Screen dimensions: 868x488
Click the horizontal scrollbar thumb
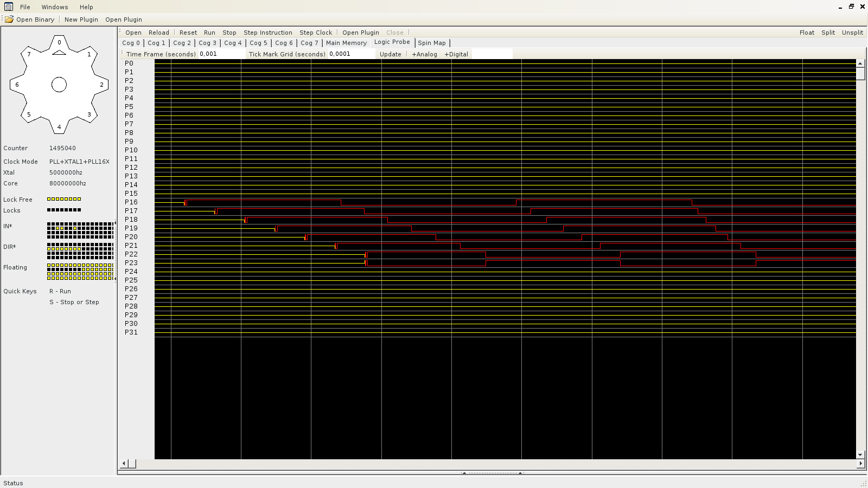132,464
